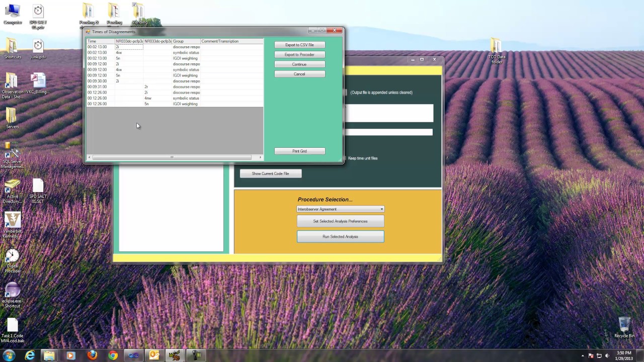
Task: Click Export to CSV File button
Action: tap(299, 45)
